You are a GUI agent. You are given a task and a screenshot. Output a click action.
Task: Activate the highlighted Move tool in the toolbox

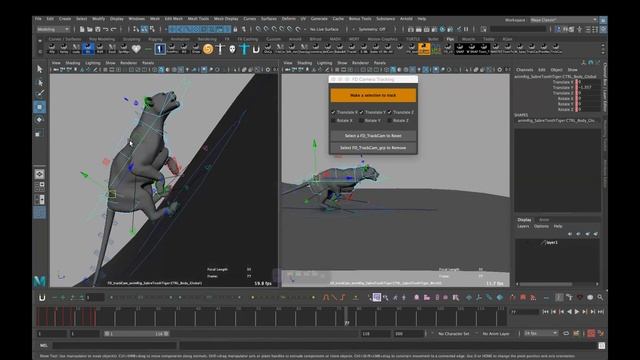pos(40,107)
